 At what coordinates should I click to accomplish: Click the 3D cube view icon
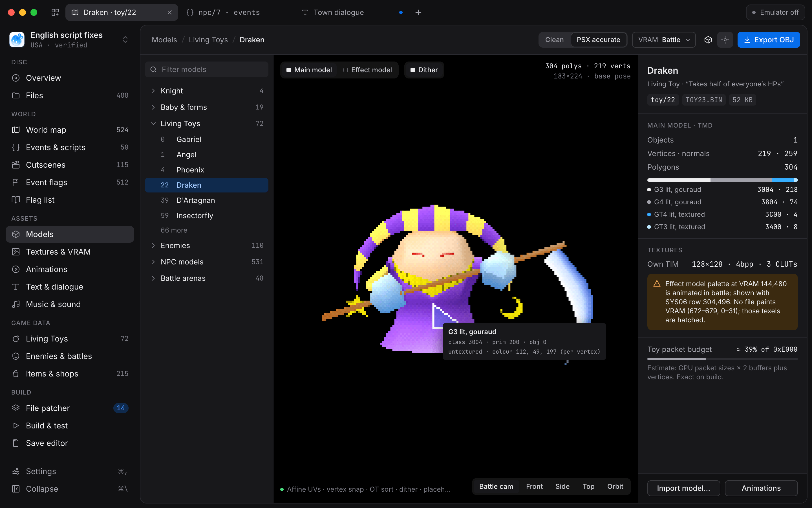(x=708, y=40)
